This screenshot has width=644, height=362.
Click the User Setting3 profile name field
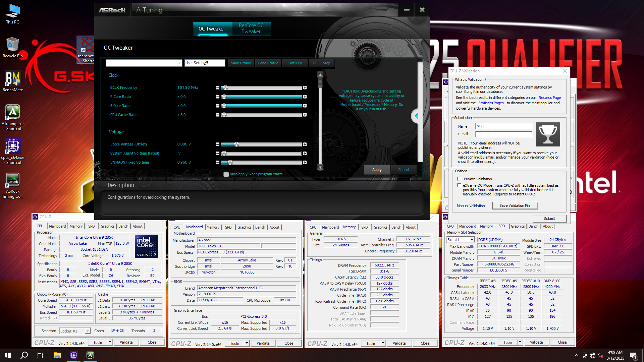tap(205, 63)
